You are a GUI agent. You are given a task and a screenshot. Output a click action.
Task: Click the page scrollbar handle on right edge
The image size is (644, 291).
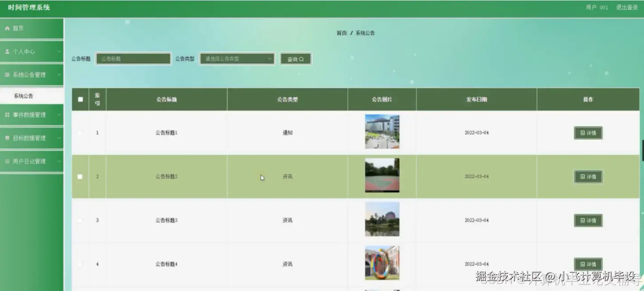[x=643, y=150]
